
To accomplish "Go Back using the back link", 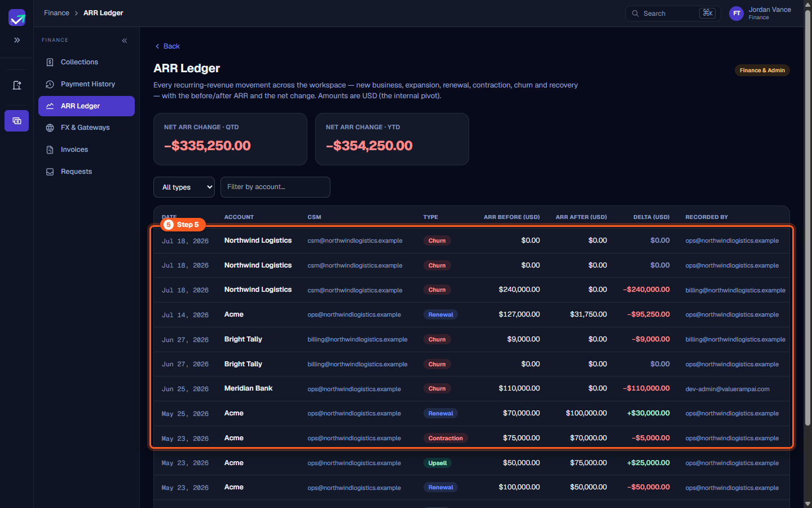I will [x=167, y=46].
